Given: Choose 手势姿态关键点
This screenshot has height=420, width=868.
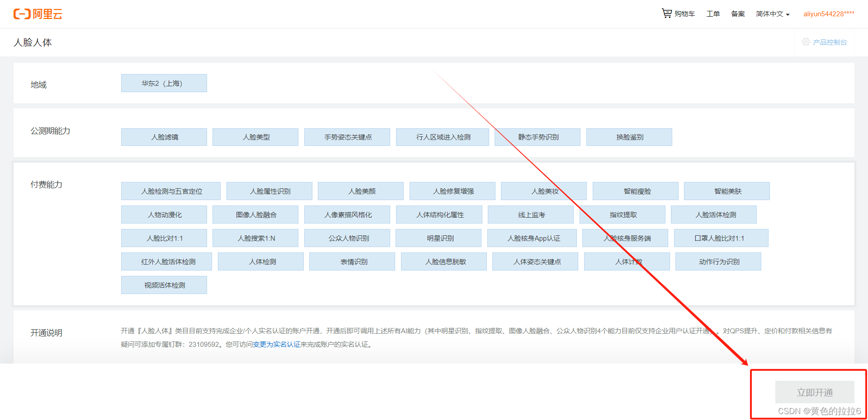Looking at the screenshot, I should 347,137.
